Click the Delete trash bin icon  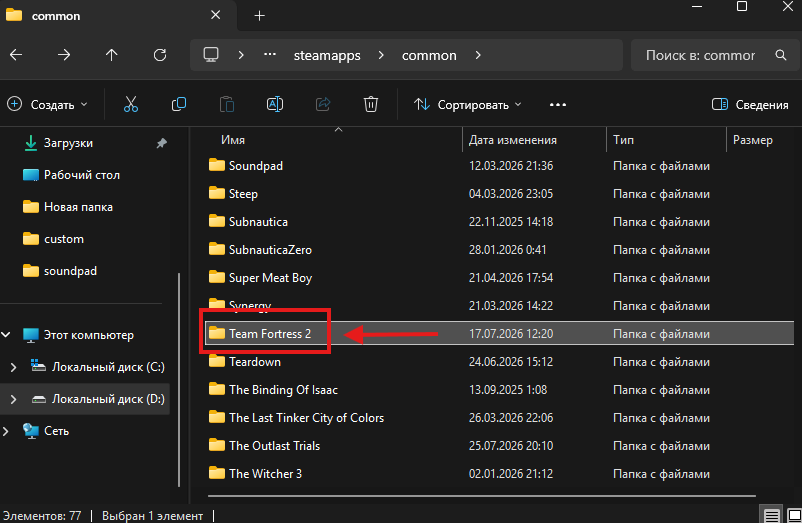point(371,104)
